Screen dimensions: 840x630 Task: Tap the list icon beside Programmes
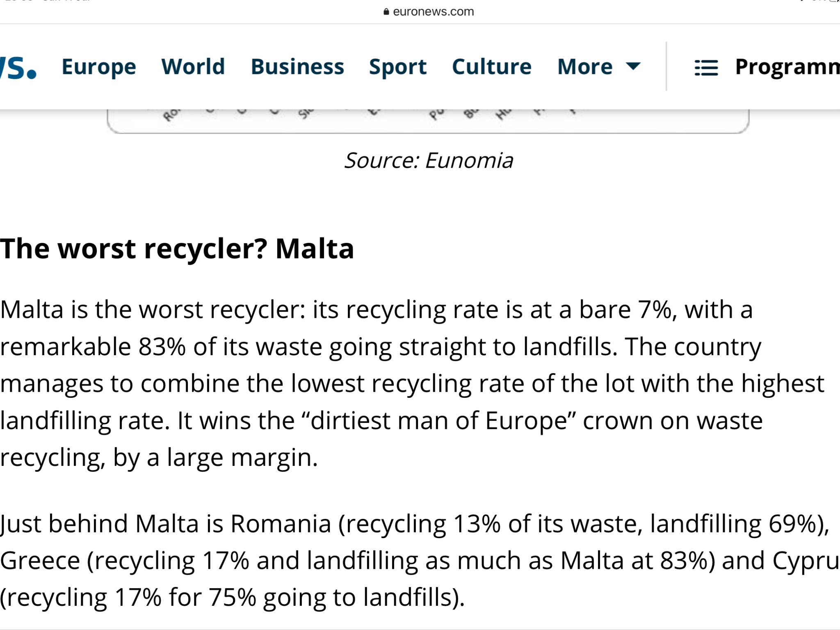coord(706,68)
